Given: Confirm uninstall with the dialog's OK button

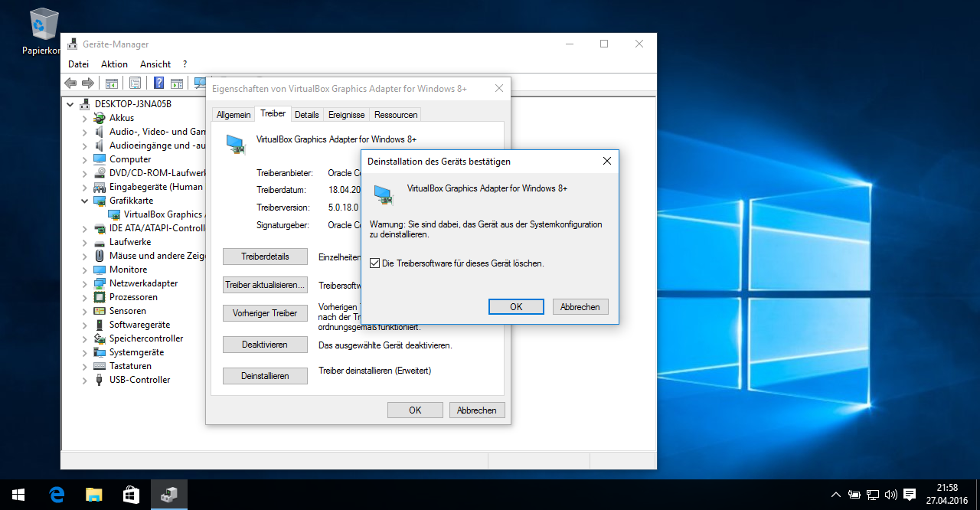Looking at the screenshot, I should [516, 306].
